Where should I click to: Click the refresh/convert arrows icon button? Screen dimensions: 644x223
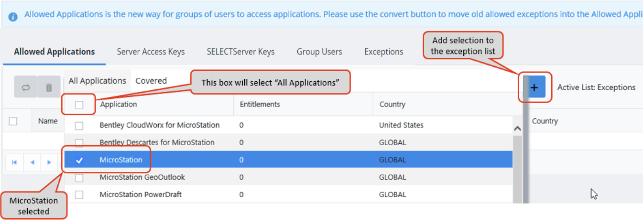pos(26,88)
